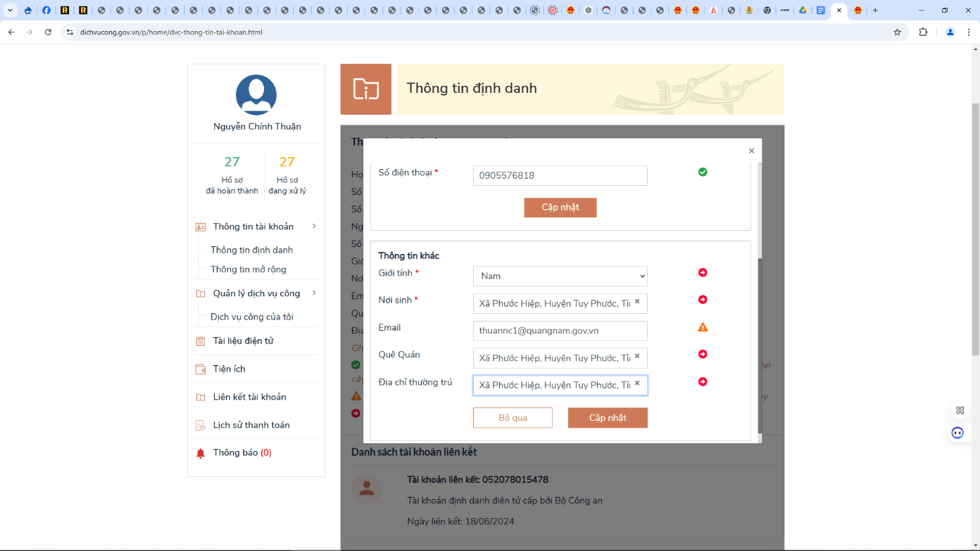
Task: Click the Bỏ qua button
Action: click(513, 418)
